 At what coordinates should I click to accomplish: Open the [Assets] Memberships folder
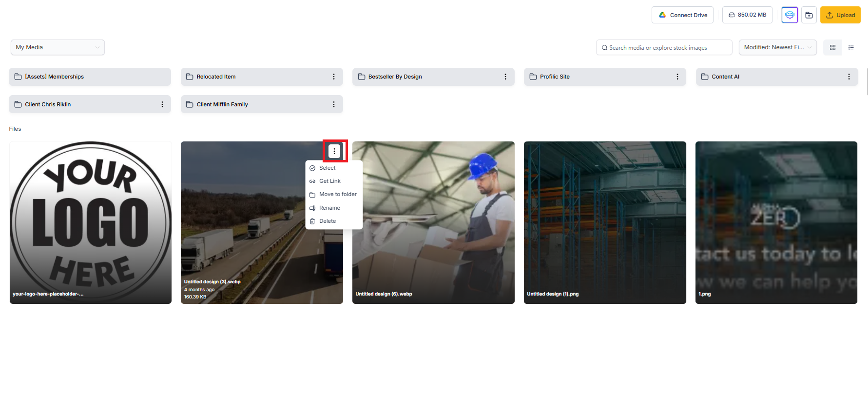click(90, 77)
